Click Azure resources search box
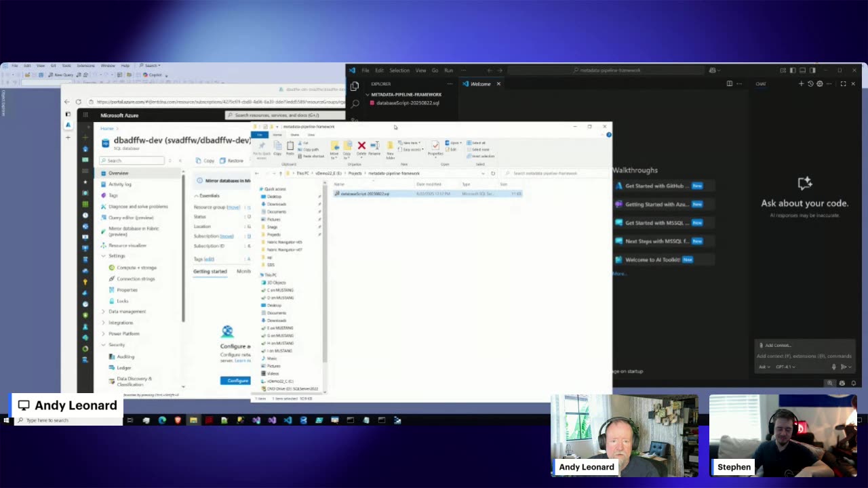868x488 pixels. pyautogui.click(x=285, y=115)
